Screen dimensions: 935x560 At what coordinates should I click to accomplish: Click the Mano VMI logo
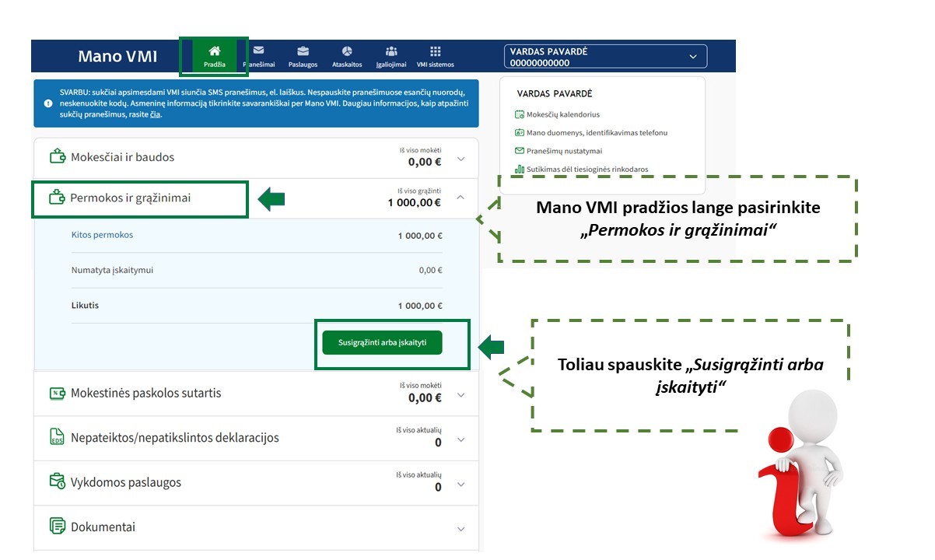tap(117, 57)
